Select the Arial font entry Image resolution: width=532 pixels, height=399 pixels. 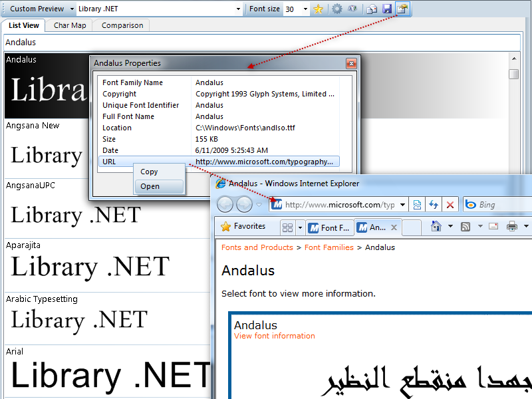click(107, 371)
